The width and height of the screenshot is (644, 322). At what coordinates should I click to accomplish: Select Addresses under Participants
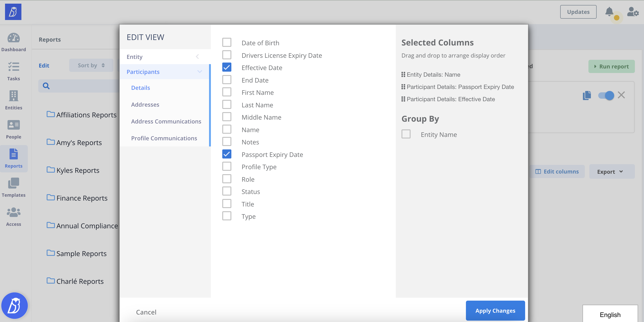[x=145, y=104]
